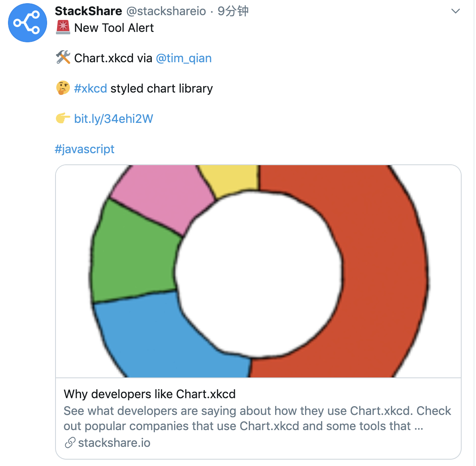Visit the @stackshareio handle
Screen dimensions: 476x466
click(x=166, y=11)
